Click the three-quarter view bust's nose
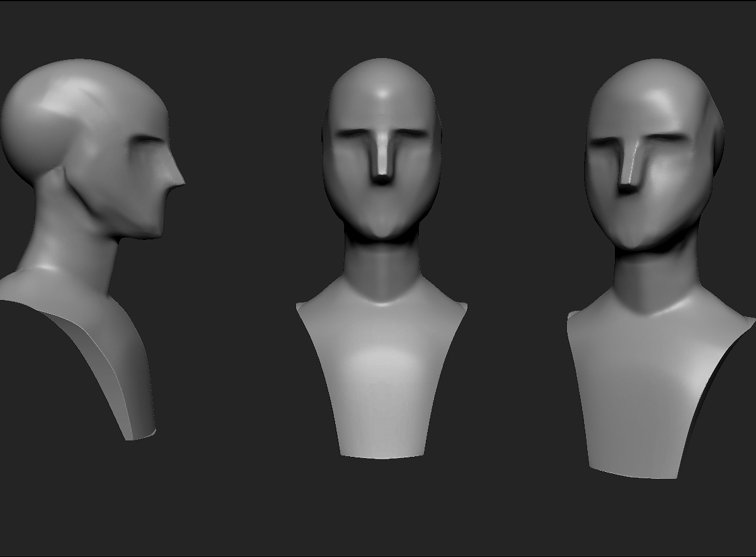Screen dimensions: 756x557 [631, 166]
